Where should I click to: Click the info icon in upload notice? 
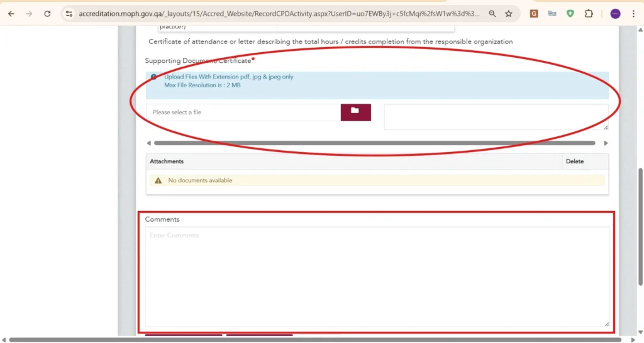pyautogui.click(x=153, y=77)
